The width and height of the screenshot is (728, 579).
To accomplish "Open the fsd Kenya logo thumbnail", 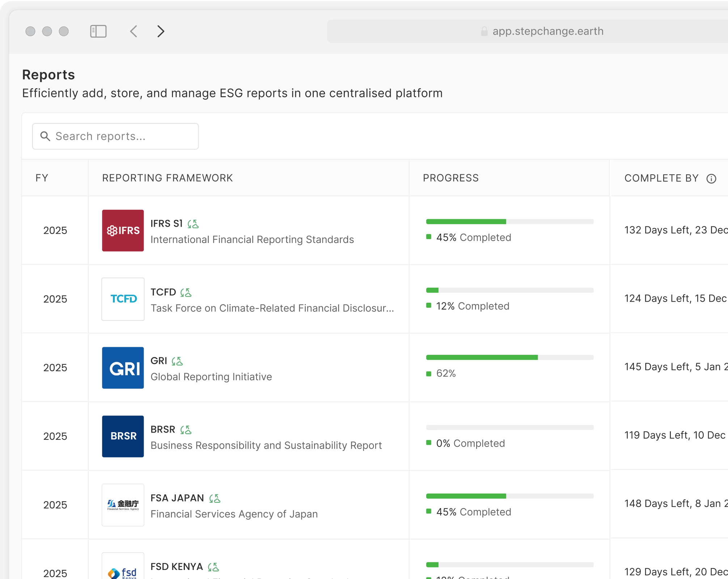I will (x=123, y=566).
